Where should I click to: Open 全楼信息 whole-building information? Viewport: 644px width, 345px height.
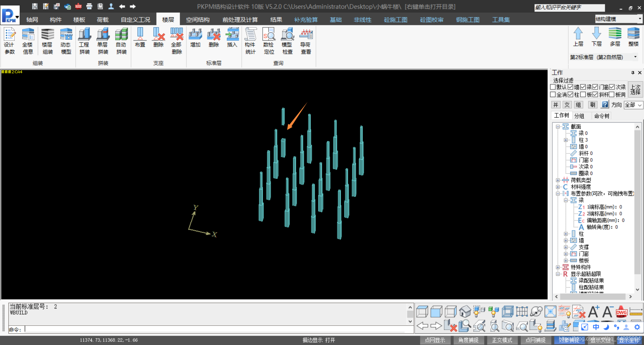point(28,41)
